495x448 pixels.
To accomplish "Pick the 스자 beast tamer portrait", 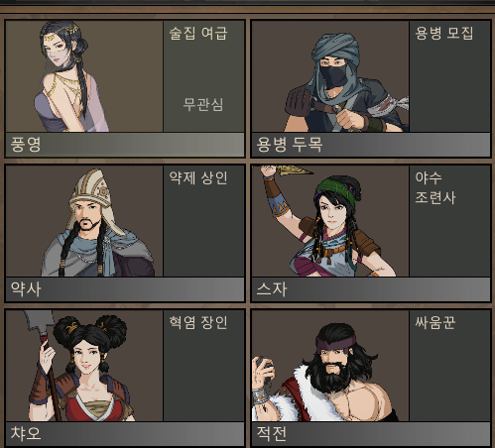I will point(330,221).
